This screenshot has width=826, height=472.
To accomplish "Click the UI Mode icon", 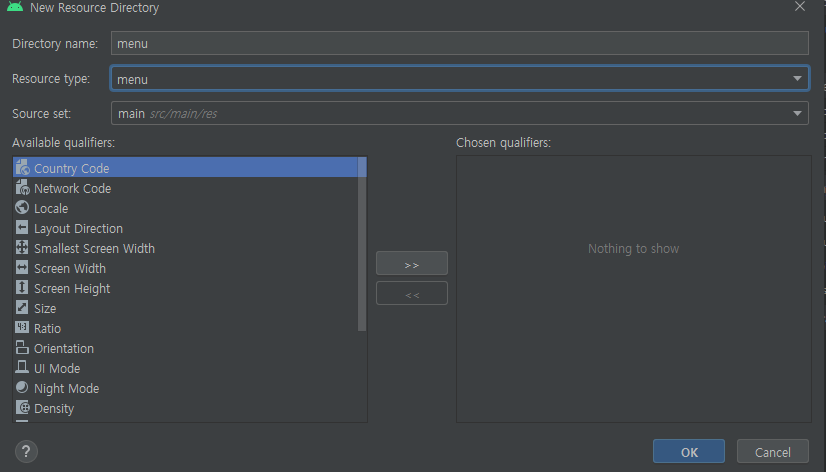I will (x=22, y=368).
